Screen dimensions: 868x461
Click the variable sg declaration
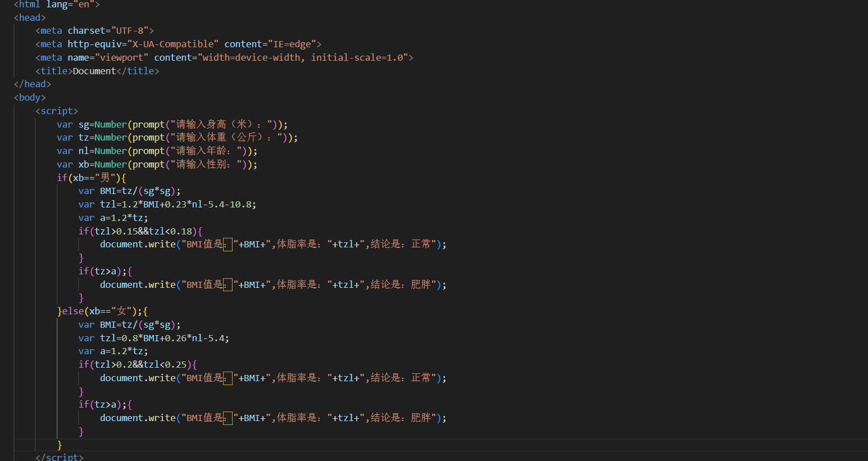(172, 124)
